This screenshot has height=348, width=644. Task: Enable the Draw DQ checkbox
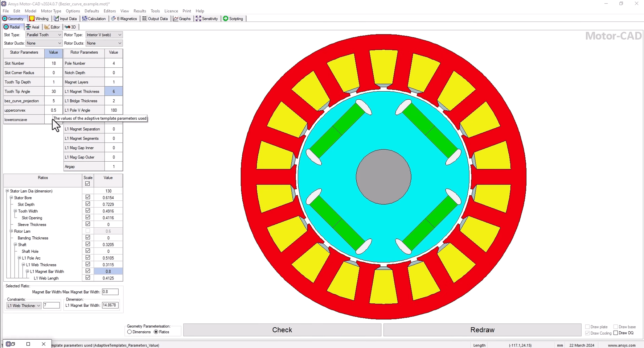pos(616,333)
